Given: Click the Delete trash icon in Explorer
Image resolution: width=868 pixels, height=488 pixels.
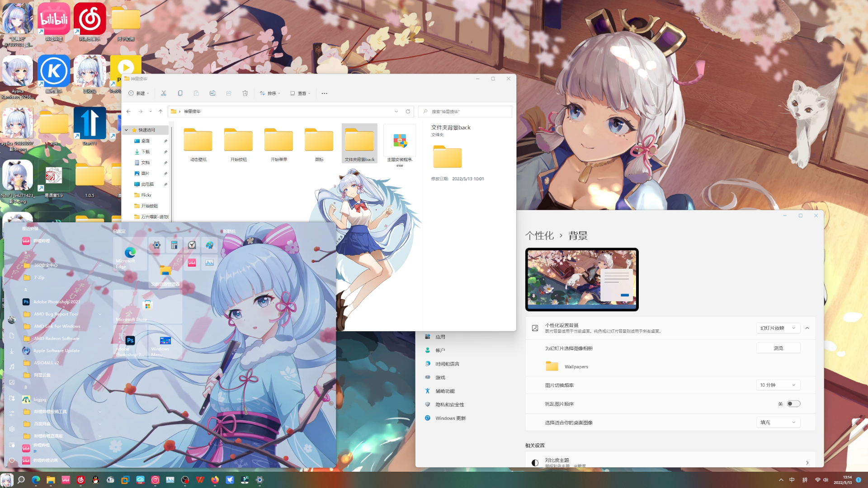Looking at the screenshot, I should point(245,93).
